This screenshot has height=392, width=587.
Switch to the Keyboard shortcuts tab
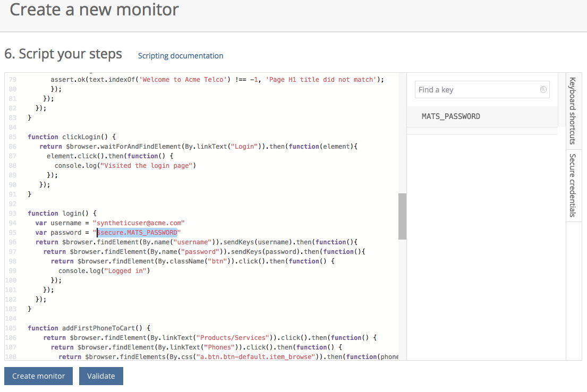click(x=574, y=111)
